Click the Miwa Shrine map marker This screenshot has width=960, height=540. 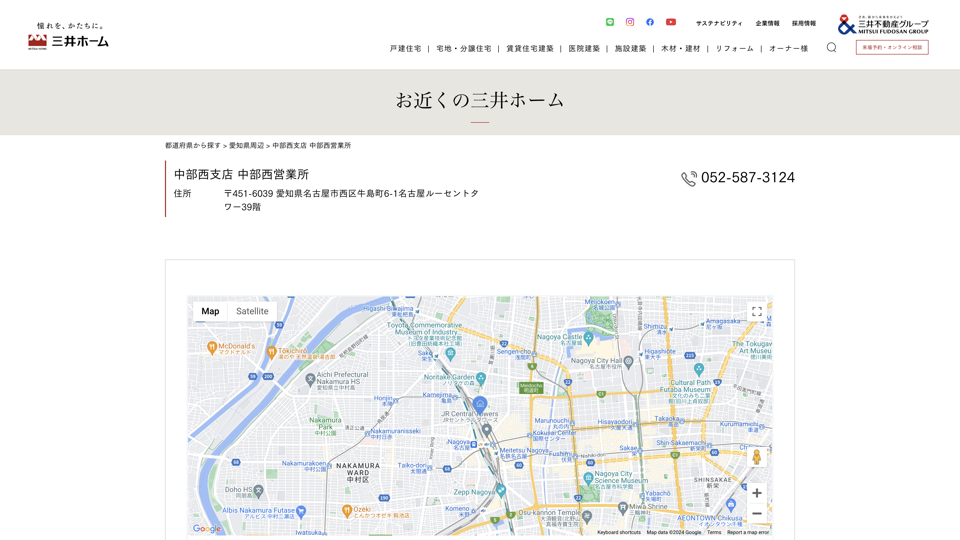coord(622,507)
